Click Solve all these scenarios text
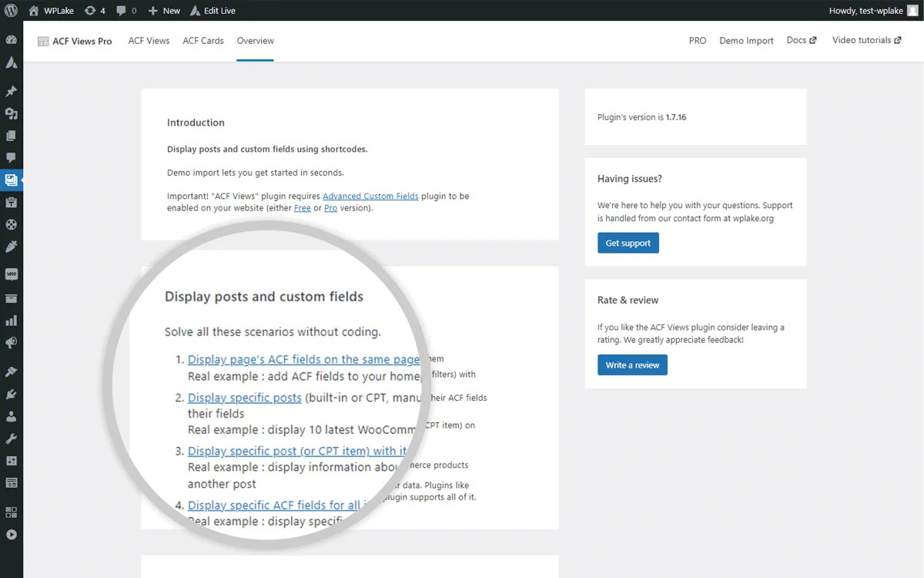Screen dimensions: 924x578 [273, 332]
